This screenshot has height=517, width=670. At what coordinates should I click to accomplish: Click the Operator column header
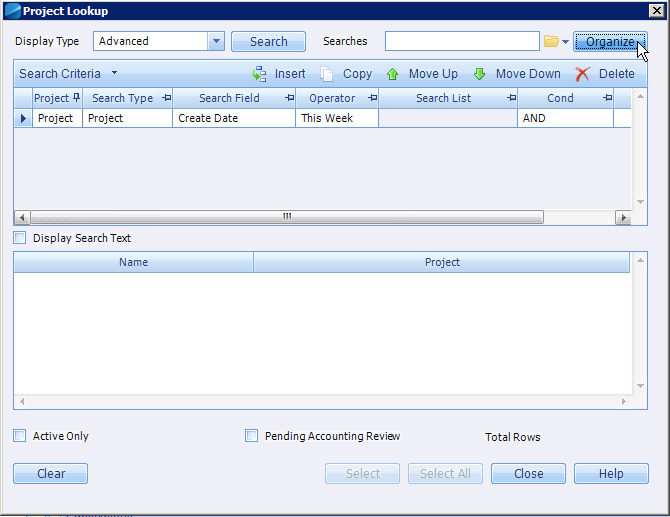(x=337, y=98)
